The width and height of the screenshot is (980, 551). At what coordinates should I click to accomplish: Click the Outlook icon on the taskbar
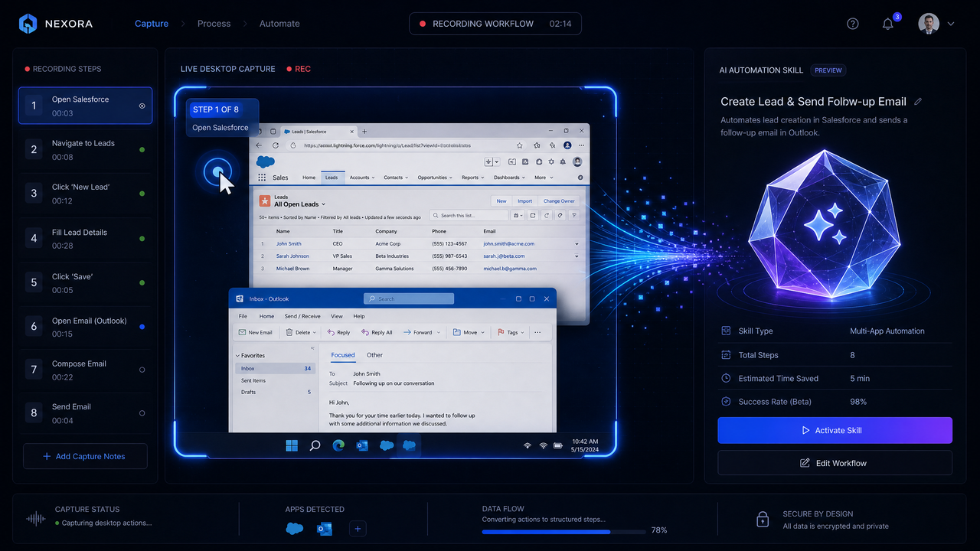pos(362,445)
